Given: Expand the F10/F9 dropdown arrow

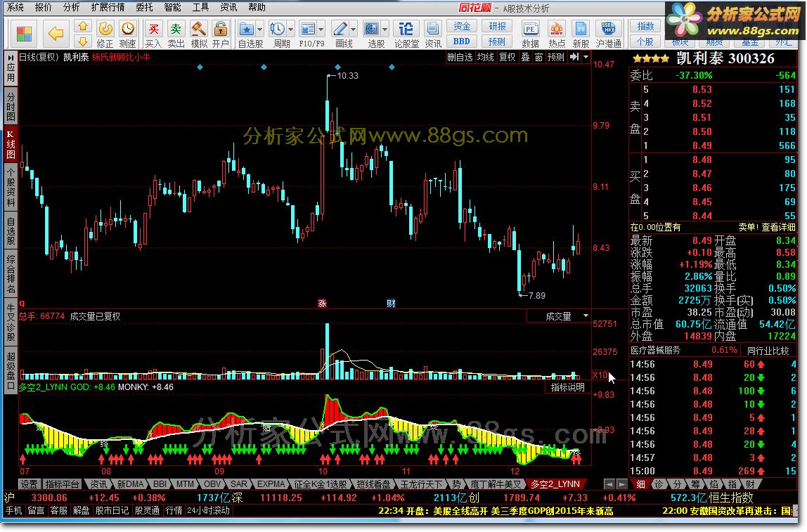Looking at the screenshot, I should (321, 30).
